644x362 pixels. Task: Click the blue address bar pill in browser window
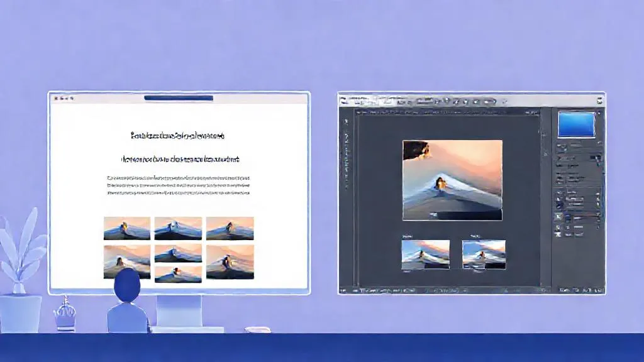point(179,97)
